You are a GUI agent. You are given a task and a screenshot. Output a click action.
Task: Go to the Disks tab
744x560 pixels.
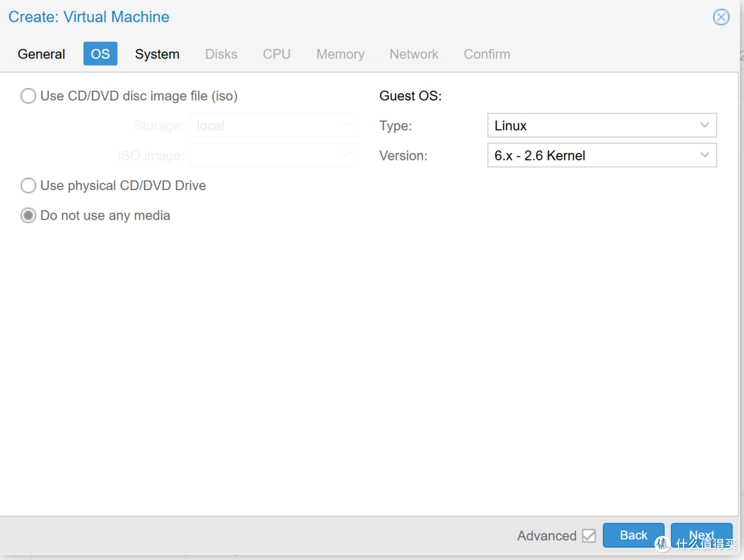(221, 54)
